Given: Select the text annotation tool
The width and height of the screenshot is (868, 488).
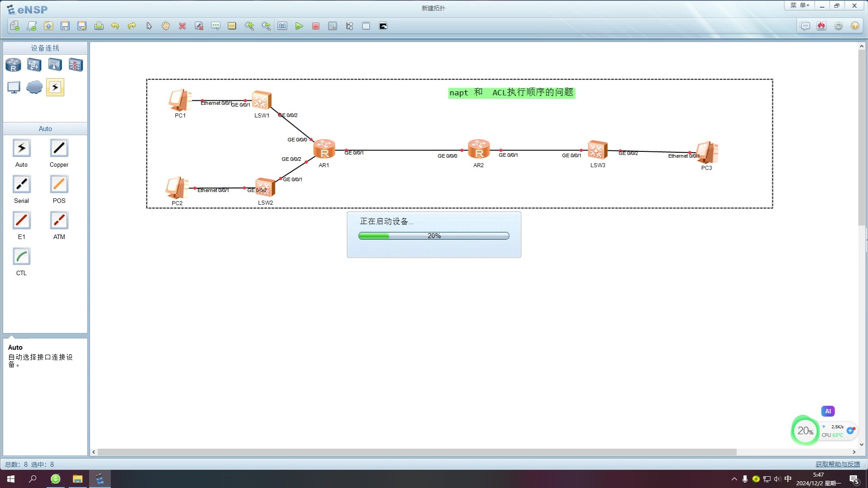Looking at the screenshot, I should click(x=216, y=26).
